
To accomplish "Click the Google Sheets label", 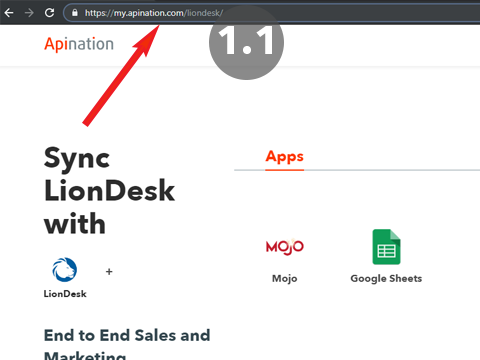I will pyautogui.click(x=386, y=278).
